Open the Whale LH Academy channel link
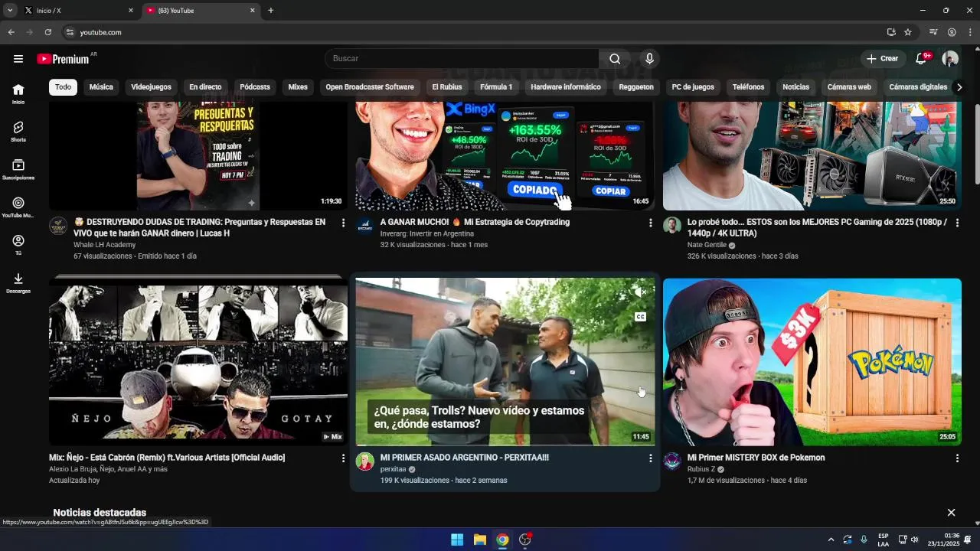 104,245
